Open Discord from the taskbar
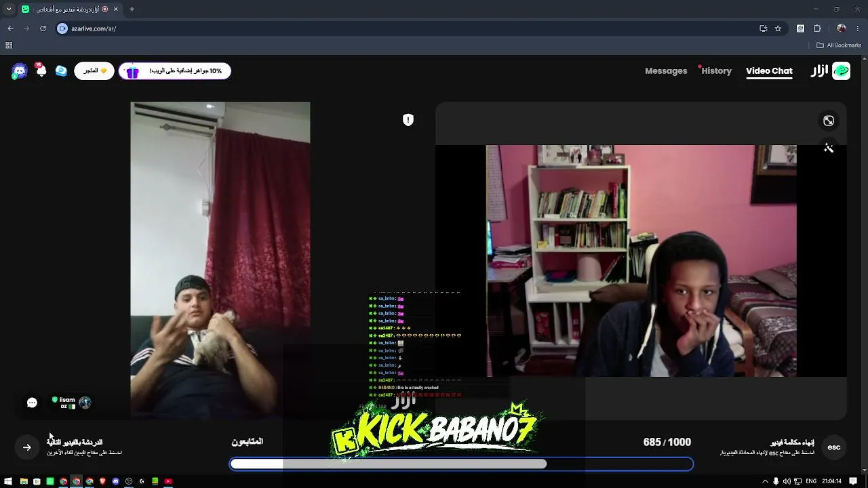 tap(116, 481)
